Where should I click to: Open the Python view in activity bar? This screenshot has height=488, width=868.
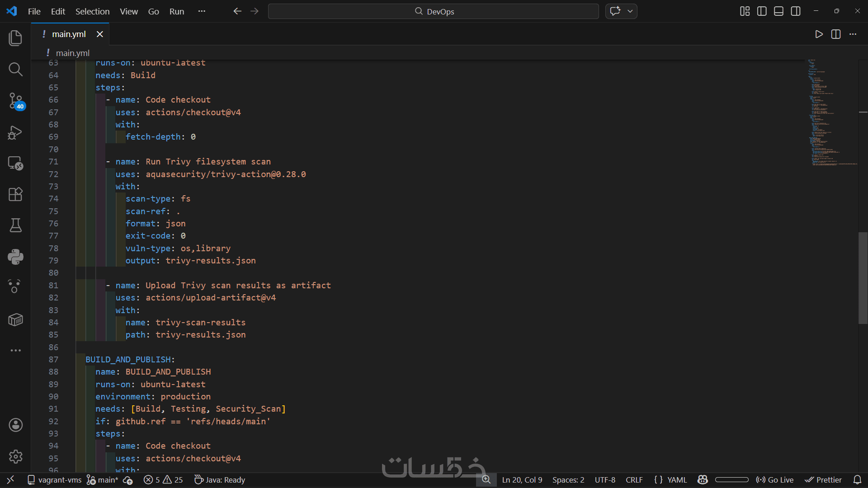click(x=15, y=257)
